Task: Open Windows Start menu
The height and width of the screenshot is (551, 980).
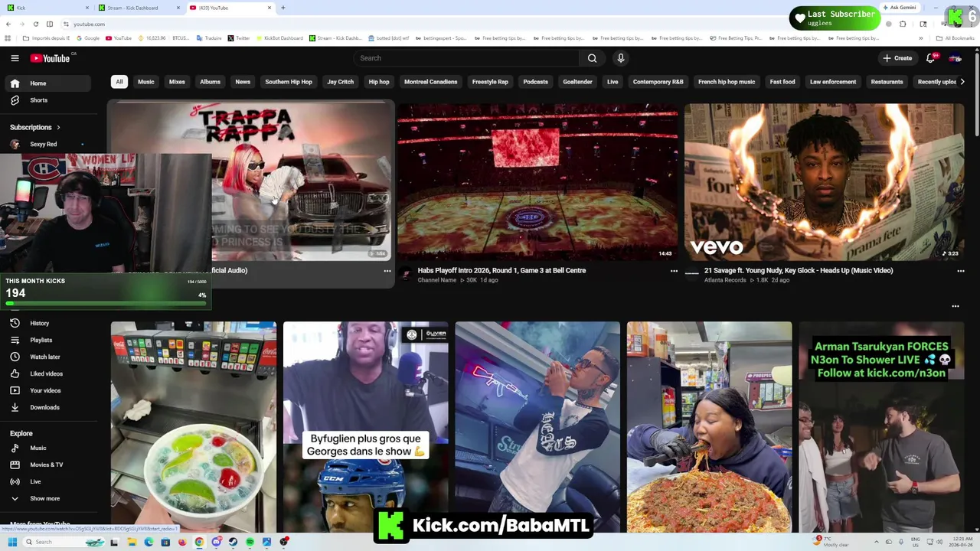Action: (12, 542)
